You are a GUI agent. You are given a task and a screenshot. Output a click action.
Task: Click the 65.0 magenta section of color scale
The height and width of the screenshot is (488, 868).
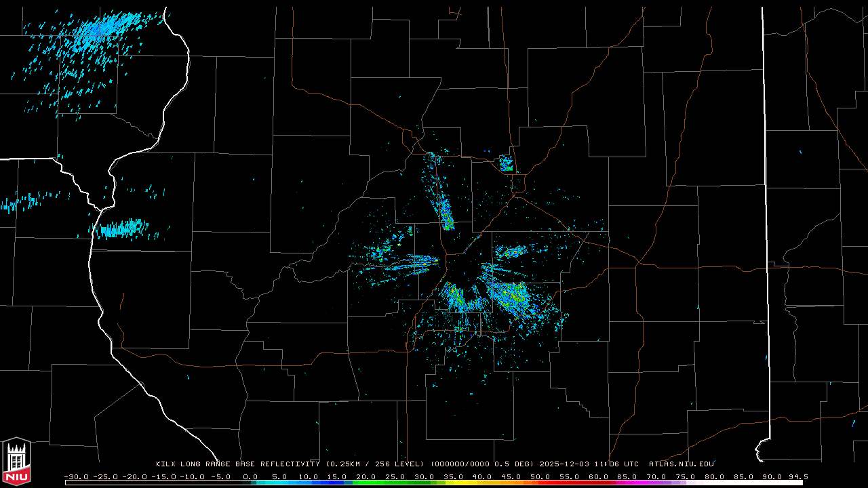tap(627, 483)
